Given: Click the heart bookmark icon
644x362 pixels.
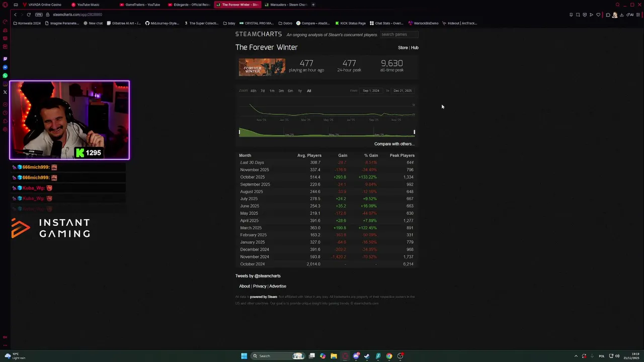Looking at the screenshot, I should pos(598,15).
